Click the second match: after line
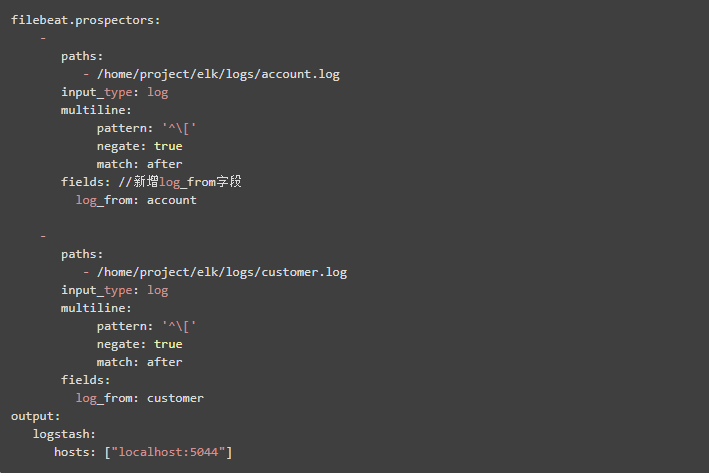 coord(139,362)
